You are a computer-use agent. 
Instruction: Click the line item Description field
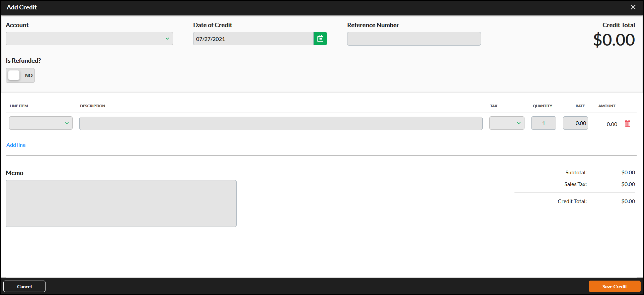[x=281, y=123]
